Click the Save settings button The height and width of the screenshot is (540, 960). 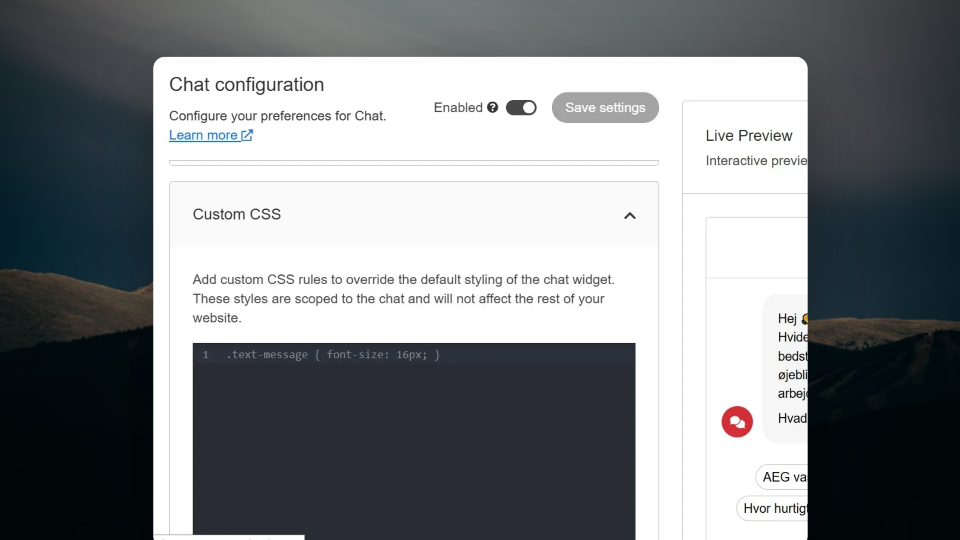tap(605, 108)
